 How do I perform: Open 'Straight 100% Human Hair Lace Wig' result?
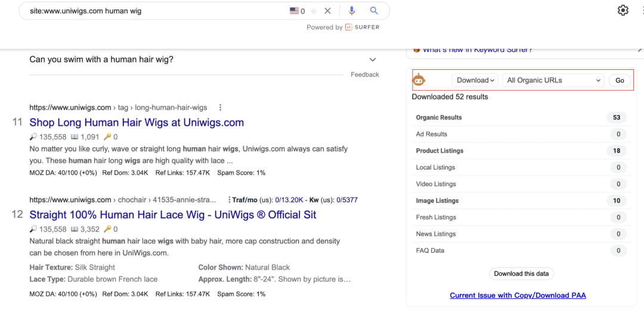coord(173,215)
